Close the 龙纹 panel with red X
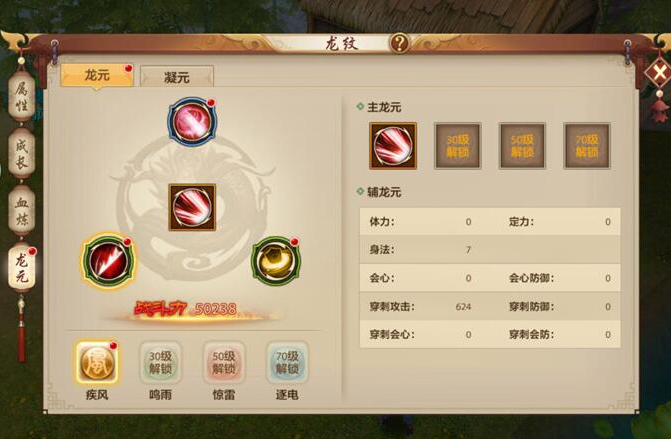The height and width of the screenshot is (439, 671). 659,71
